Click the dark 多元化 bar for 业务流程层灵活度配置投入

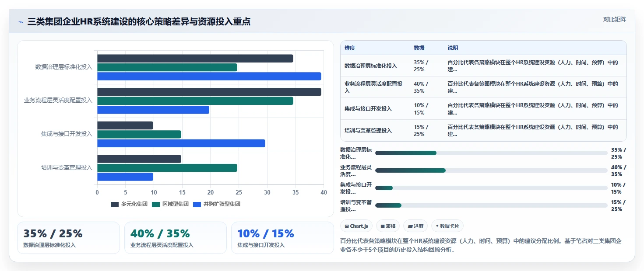pos(209,92)
